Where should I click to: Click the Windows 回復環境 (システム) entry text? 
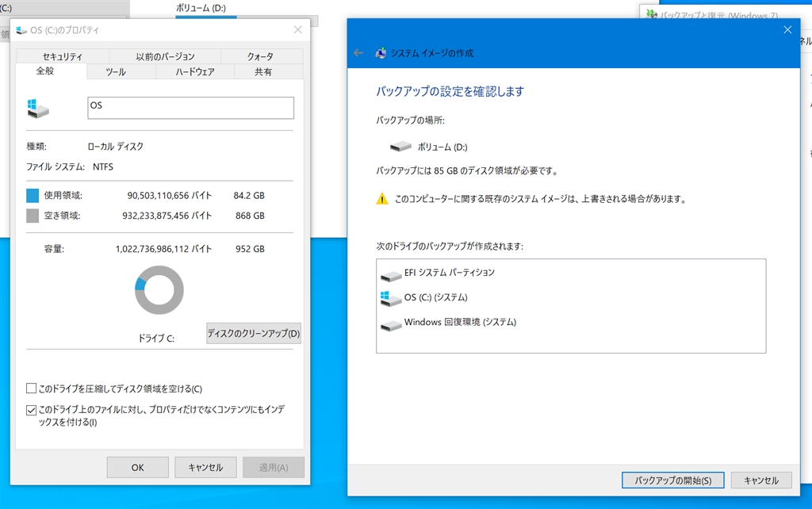click(x=461, y=322)
